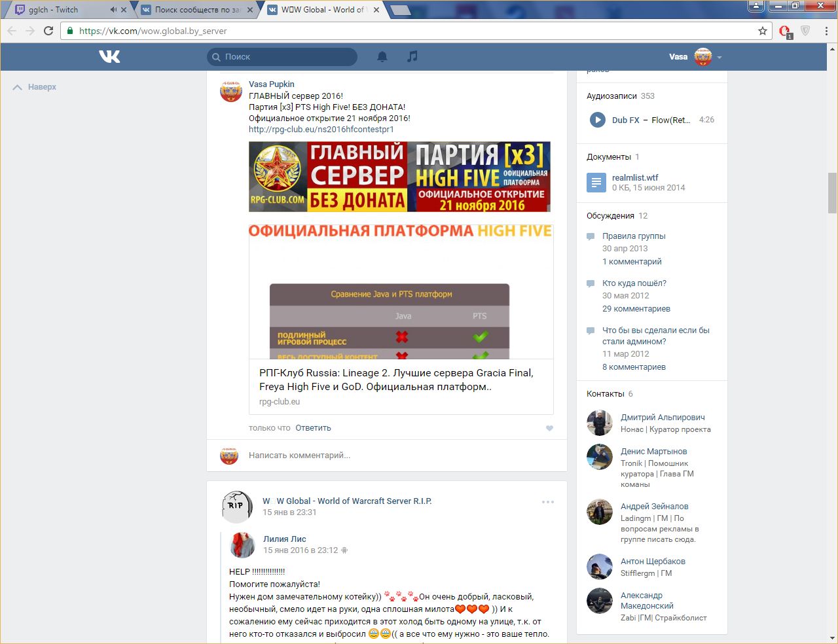
Task: Open the realmlist.wtf document link
Action: coord(635,178)
